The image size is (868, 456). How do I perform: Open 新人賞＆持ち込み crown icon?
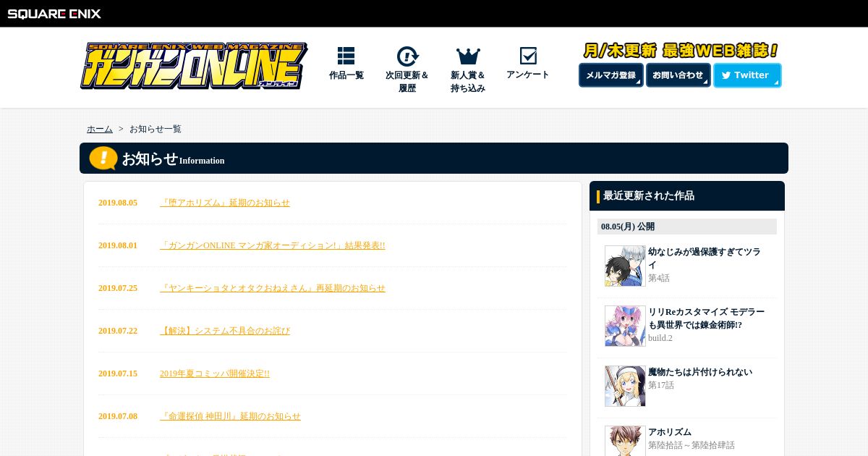[x=468, y=56]
